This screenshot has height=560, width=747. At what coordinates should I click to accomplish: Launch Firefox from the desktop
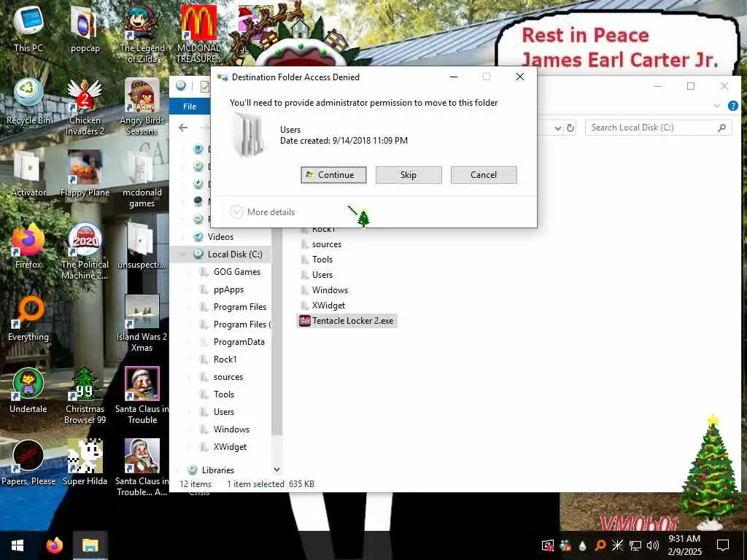coord(28,246)
